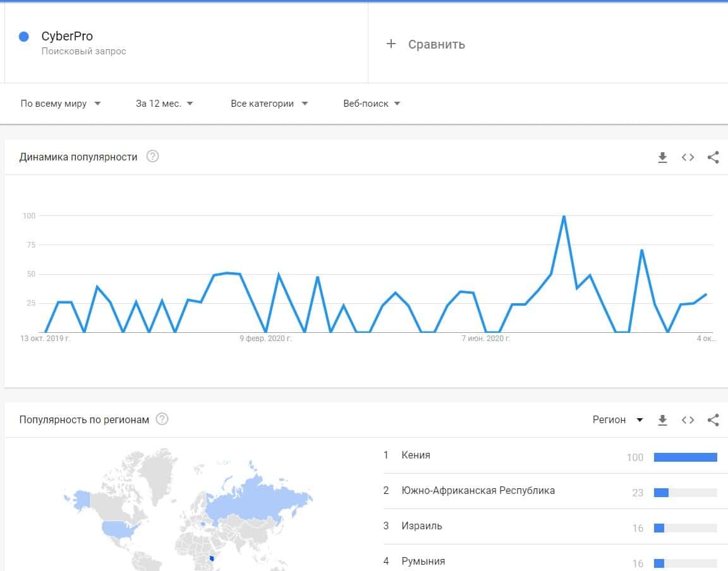The width and height of the screenshot is (728, 571).
Task: Open the Регион view selector dropdown
Action: pyautogui.click(x=617, y=420)
